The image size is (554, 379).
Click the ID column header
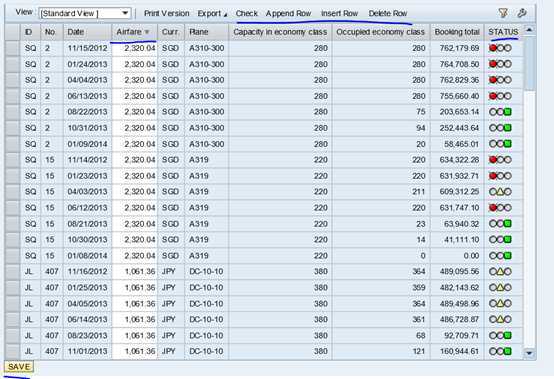coord(30,32)
